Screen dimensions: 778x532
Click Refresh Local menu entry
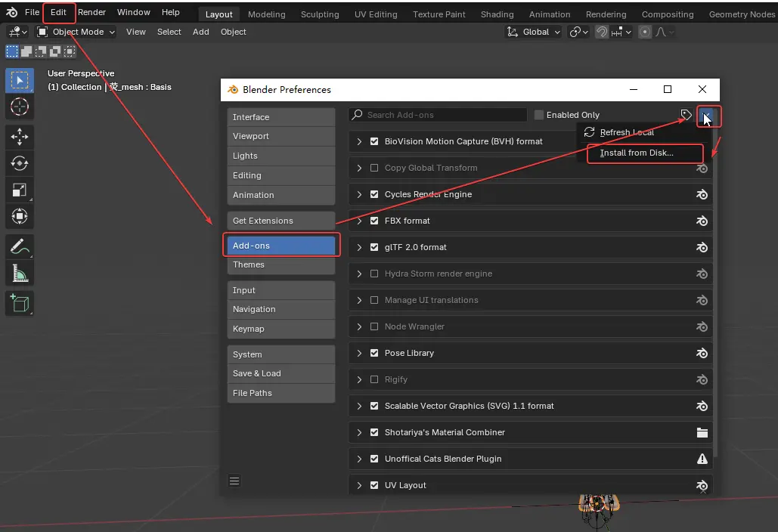click(644, 132)
